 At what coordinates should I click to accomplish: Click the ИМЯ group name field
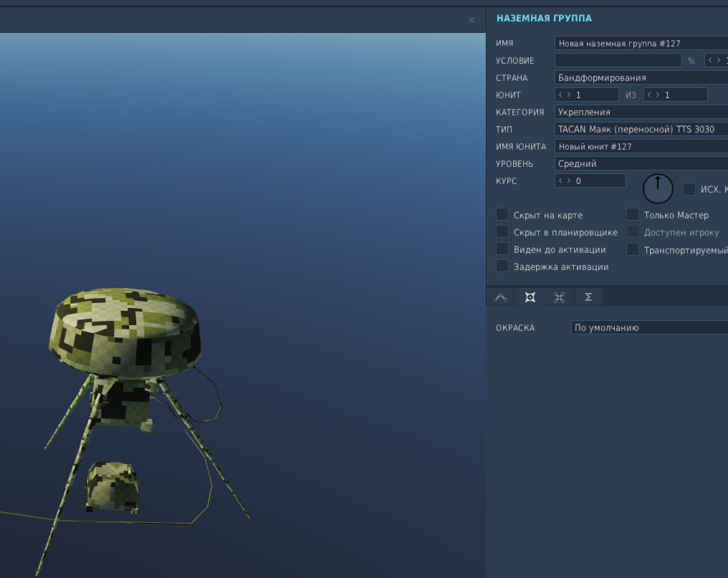641,43
